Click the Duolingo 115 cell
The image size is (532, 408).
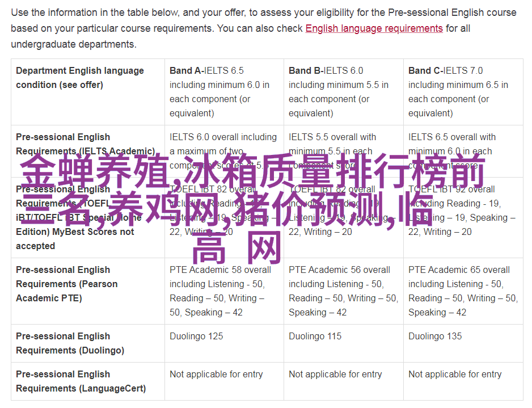pos(315,337)
